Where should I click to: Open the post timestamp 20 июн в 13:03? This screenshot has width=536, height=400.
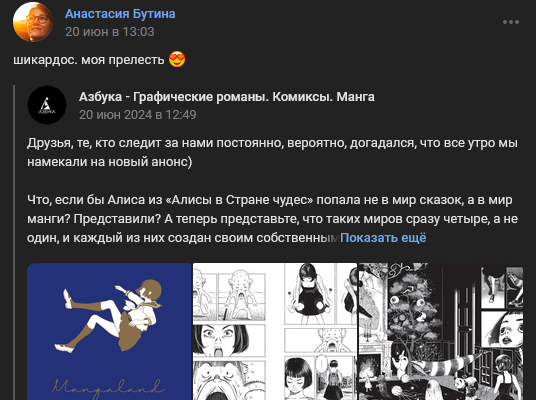pyautogui.click(x=110, y=32)
